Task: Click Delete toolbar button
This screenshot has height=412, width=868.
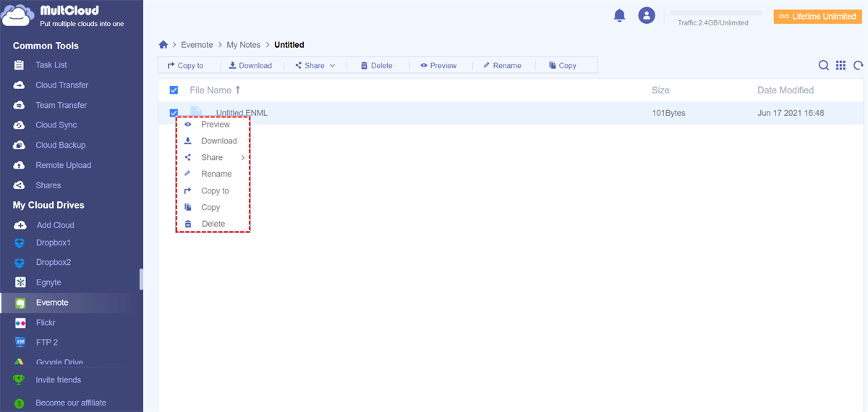Action: point(375,65)
